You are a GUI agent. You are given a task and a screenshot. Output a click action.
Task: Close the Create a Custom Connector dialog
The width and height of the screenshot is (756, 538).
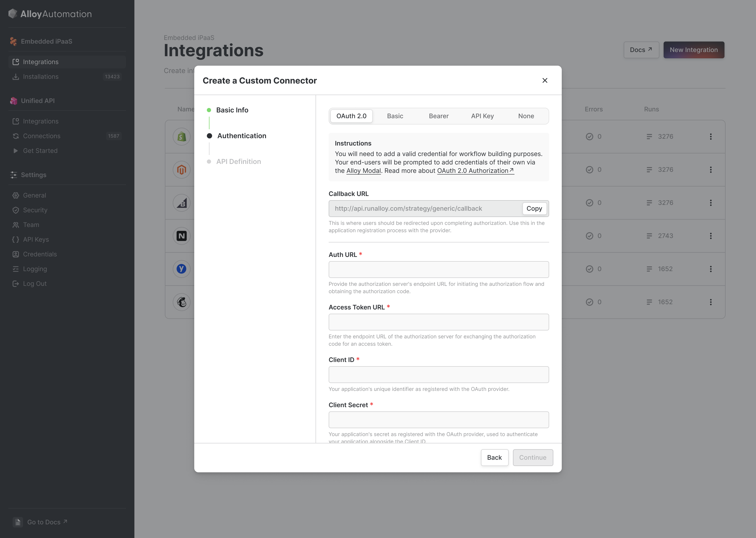(545, 80)
